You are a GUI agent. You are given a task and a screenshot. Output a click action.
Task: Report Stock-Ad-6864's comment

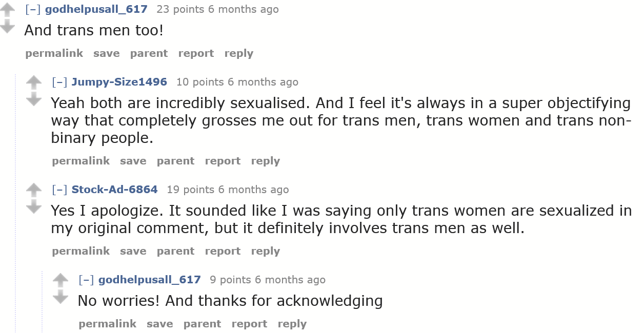[x=223, y=251]
